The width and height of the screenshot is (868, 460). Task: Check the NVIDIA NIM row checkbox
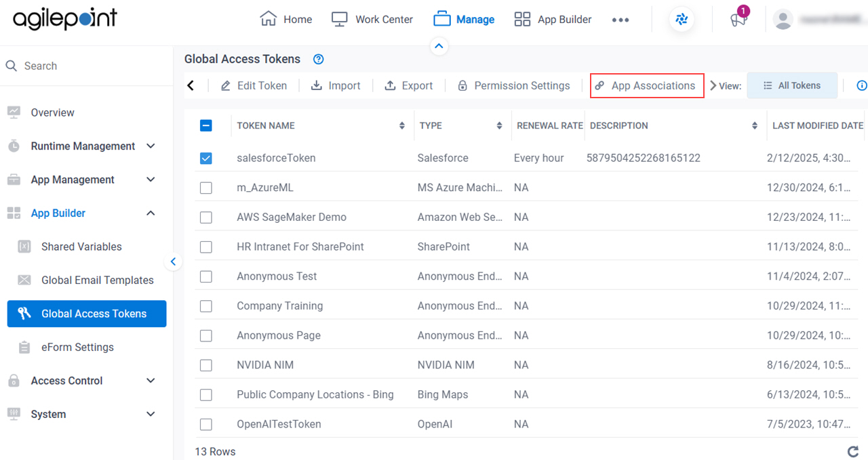206,365
